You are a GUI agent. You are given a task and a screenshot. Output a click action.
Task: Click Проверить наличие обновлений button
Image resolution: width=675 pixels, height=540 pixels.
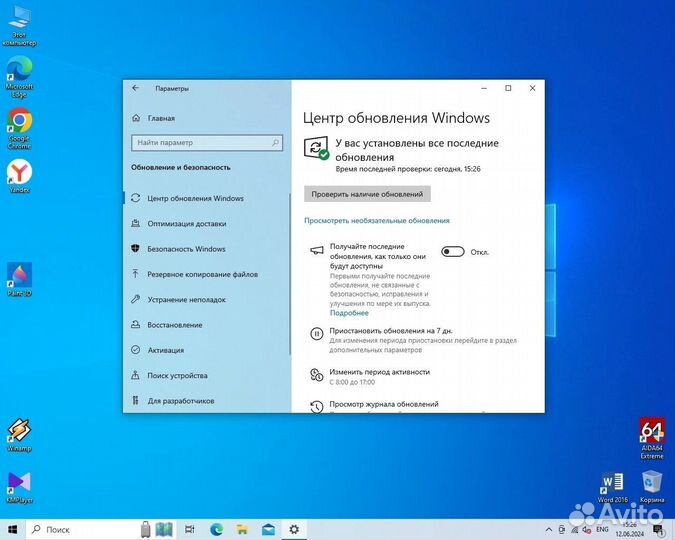pyautogui.click(x=367, y=194)
